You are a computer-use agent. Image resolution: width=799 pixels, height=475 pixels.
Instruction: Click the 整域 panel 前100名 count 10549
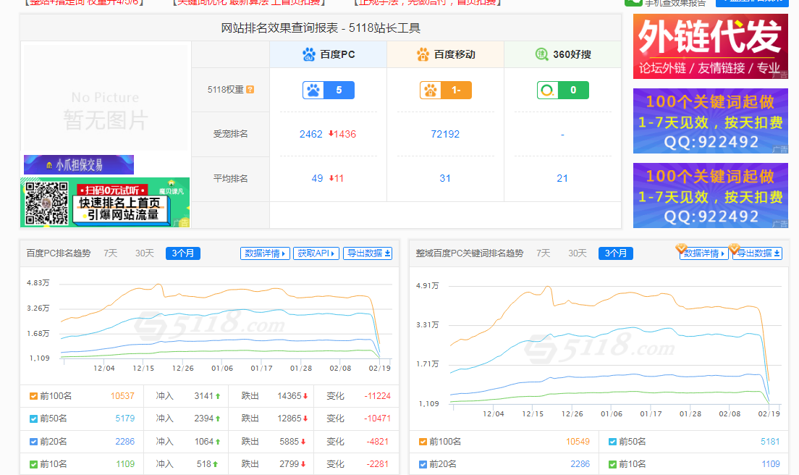point(578,441)
